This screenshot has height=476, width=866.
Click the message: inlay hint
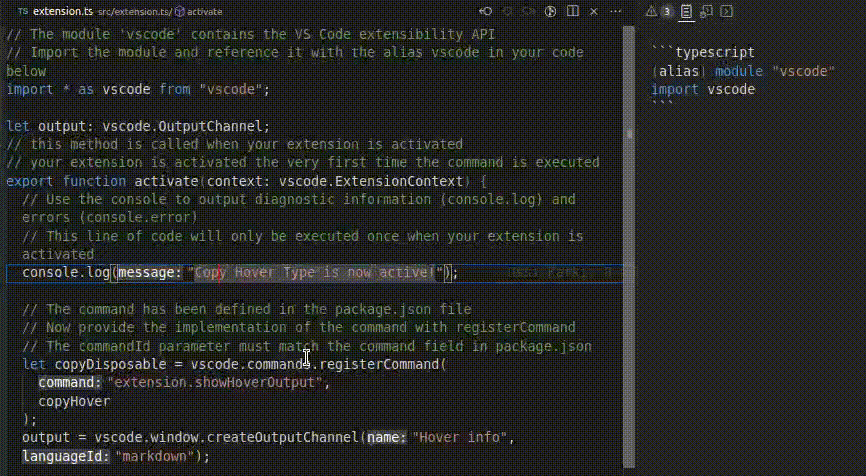point(150,272)
